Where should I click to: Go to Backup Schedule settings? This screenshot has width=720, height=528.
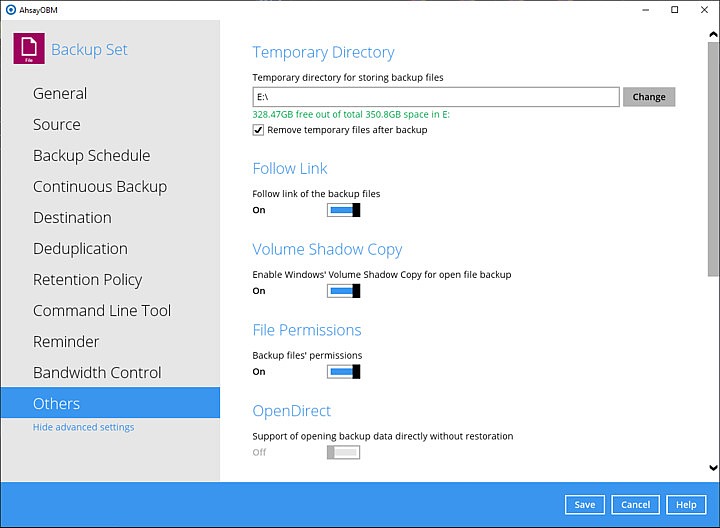point(92,156)
